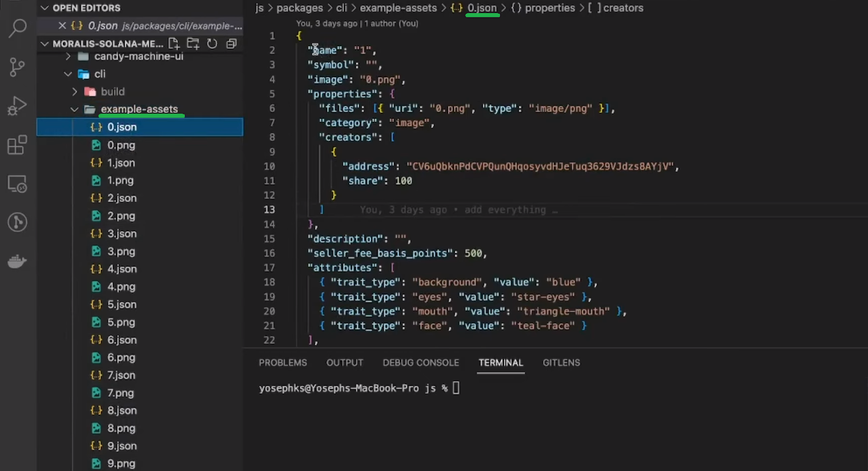Open the Source Control view
The image size is (868, 471).
(17, 67)
